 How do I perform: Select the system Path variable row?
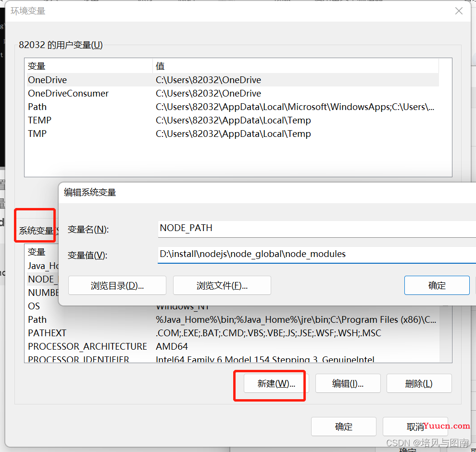coord(233,319)
